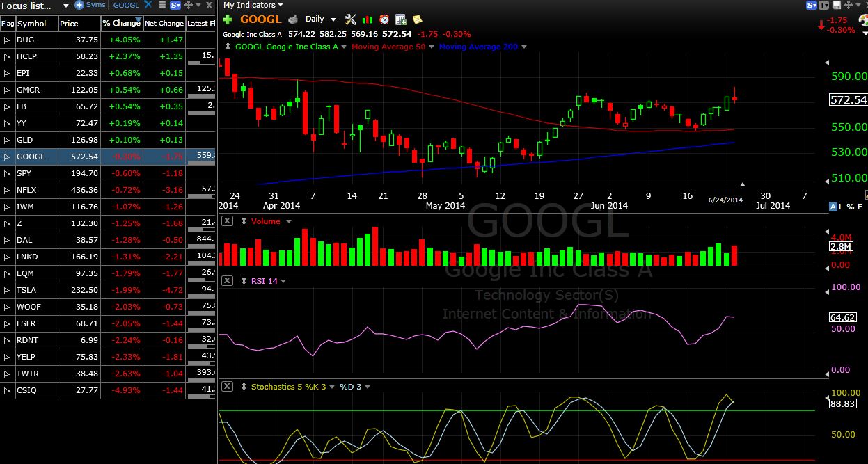
Task: Sort by the Net Change column
Action: click(x=164, y=23)
